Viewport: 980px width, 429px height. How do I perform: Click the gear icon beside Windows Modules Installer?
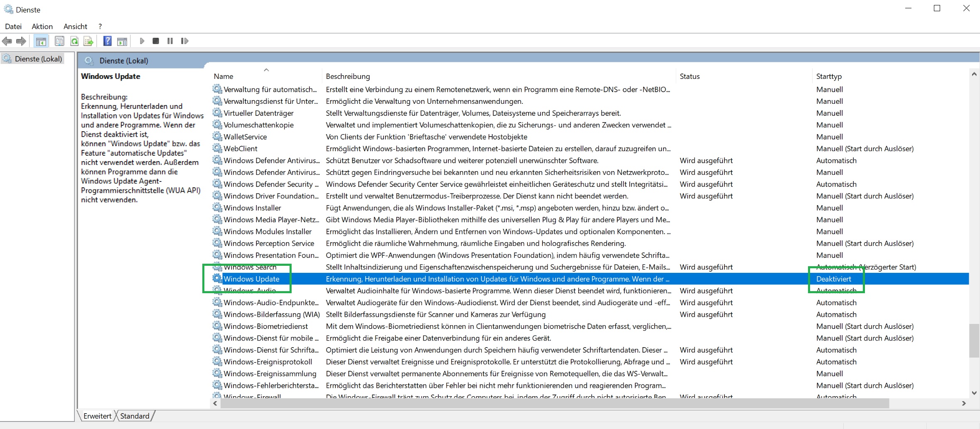coord(217,231)
